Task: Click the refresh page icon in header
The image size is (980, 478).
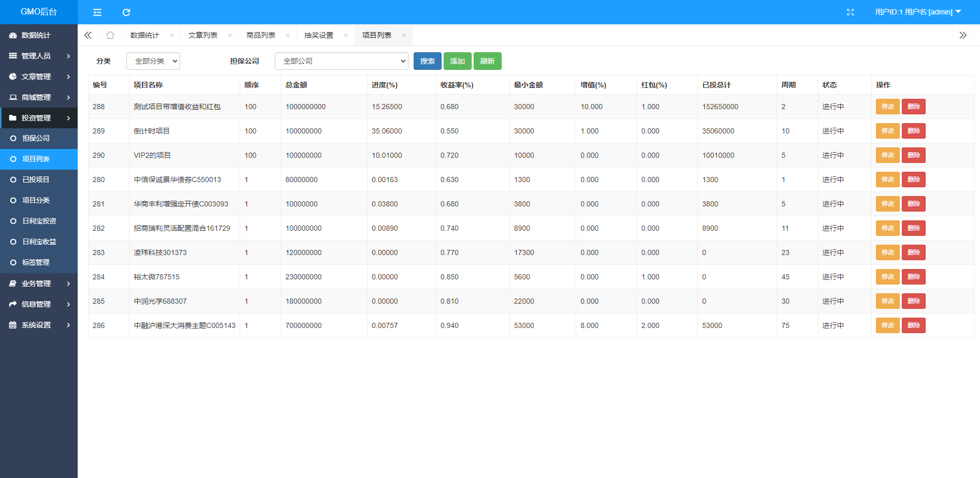Action: coord(126,12)
